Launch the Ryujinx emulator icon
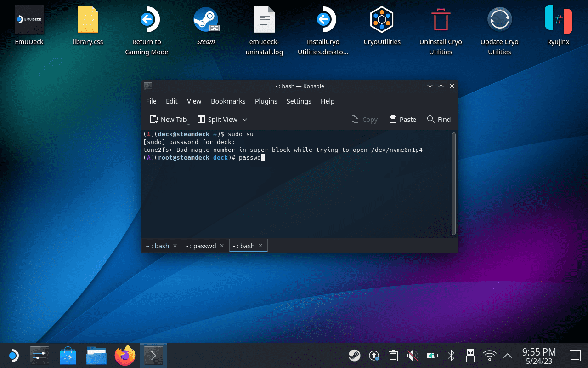The height and width of the screenshot is (368, 588). click(x=558, y=26)
